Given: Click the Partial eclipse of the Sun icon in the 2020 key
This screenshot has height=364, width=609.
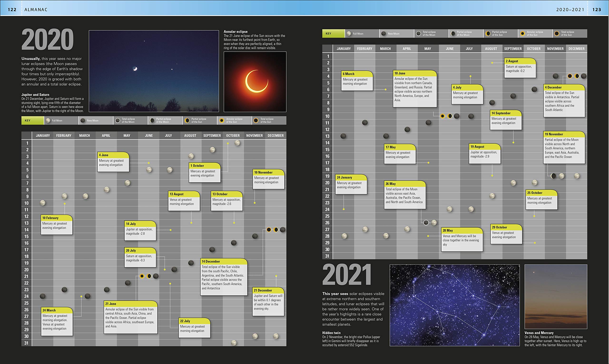Looking at the screenshot, I should (x=187, y=120).
